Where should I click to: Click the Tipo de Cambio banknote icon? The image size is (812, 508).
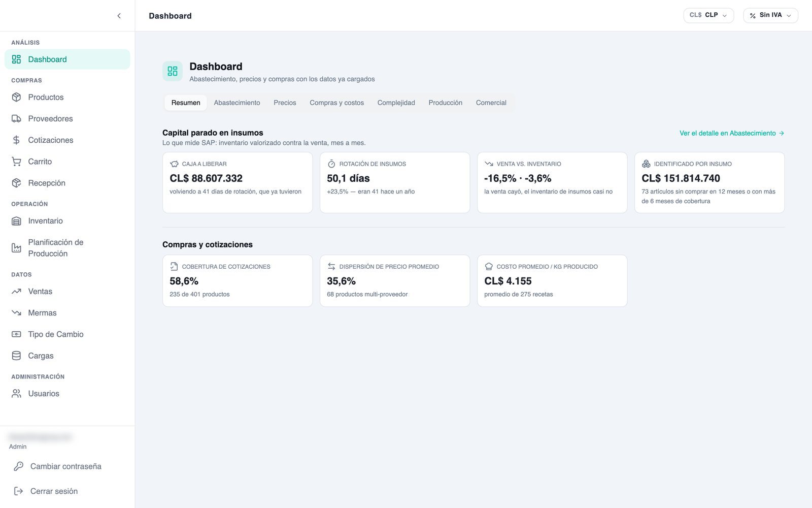(x=16, y=334)
